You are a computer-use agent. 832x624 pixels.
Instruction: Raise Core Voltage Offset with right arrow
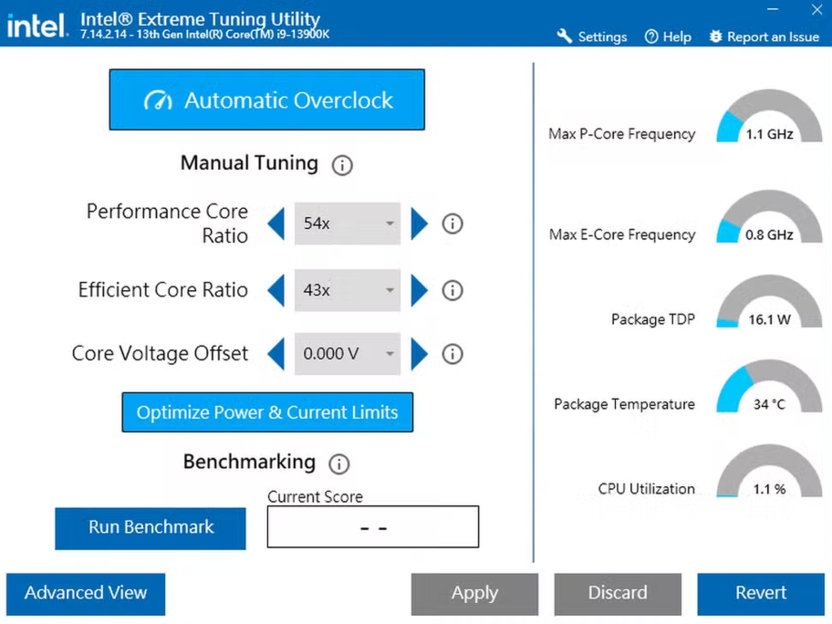tap(419, 354)
